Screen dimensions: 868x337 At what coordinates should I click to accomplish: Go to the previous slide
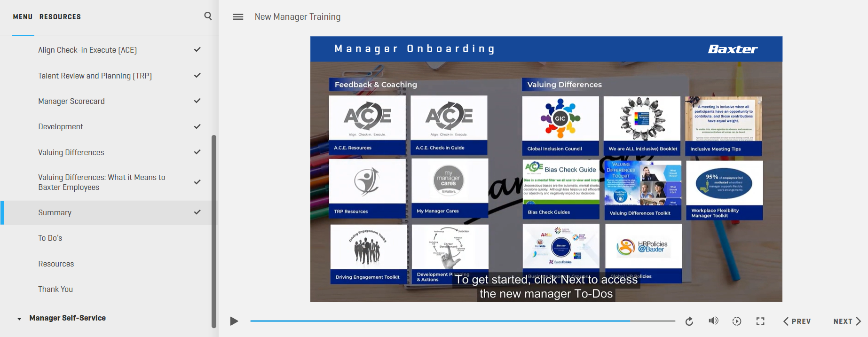(797, 321)
